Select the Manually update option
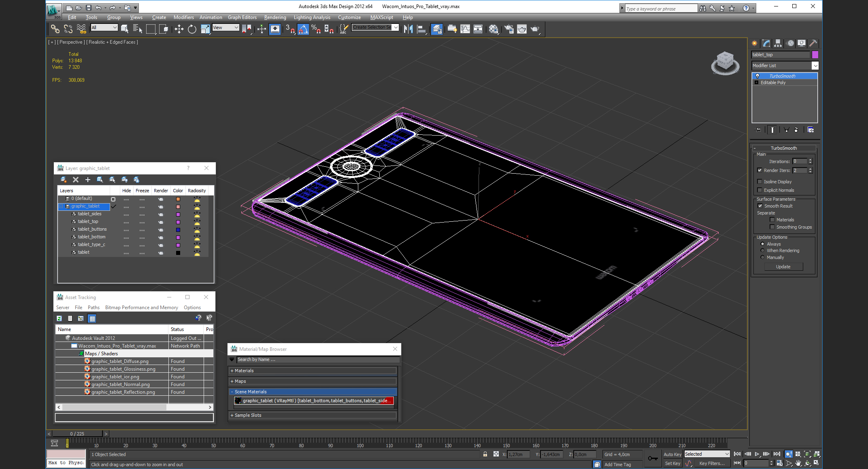 click(762, 257)
